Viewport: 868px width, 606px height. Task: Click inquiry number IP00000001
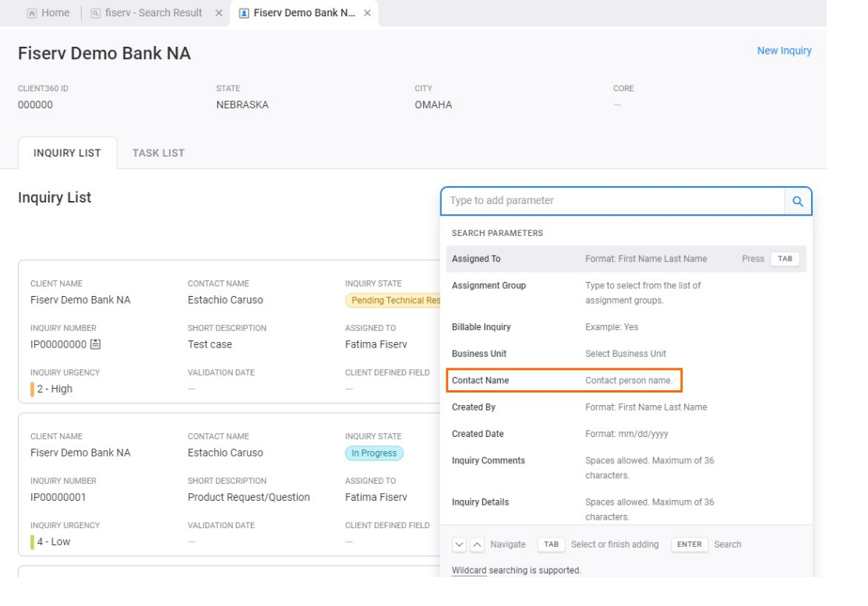click(x=58, y=497)
